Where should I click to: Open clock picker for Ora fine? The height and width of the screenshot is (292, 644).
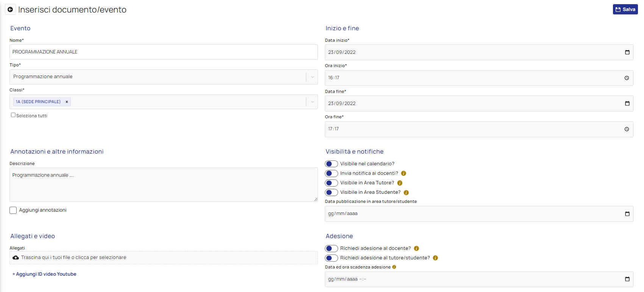tap(627, 129)
